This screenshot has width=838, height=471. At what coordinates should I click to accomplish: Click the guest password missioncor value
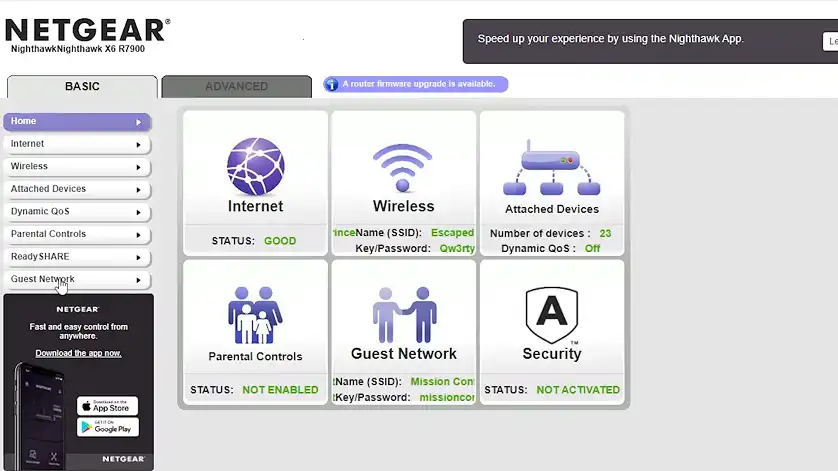447,398
